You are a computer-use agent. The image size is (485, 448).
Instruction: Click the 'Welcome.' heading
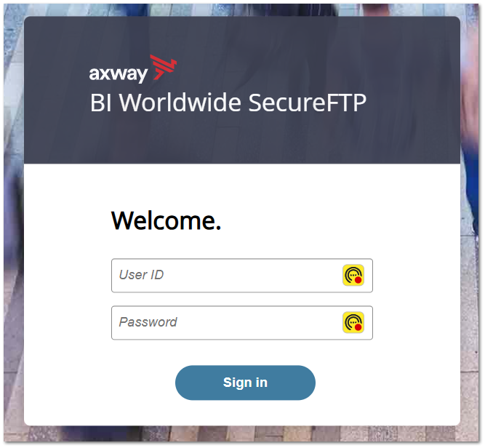[x=166, y=220]
